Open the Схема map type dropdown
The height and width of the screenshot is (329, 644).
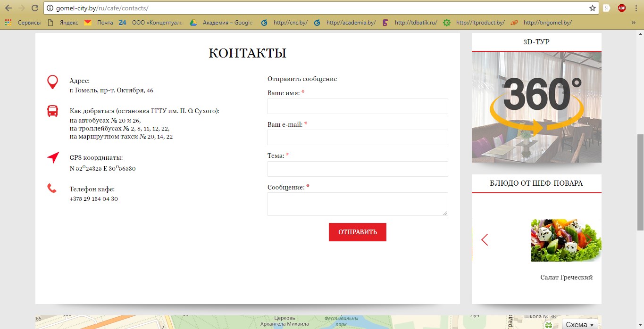coord(580,324)
